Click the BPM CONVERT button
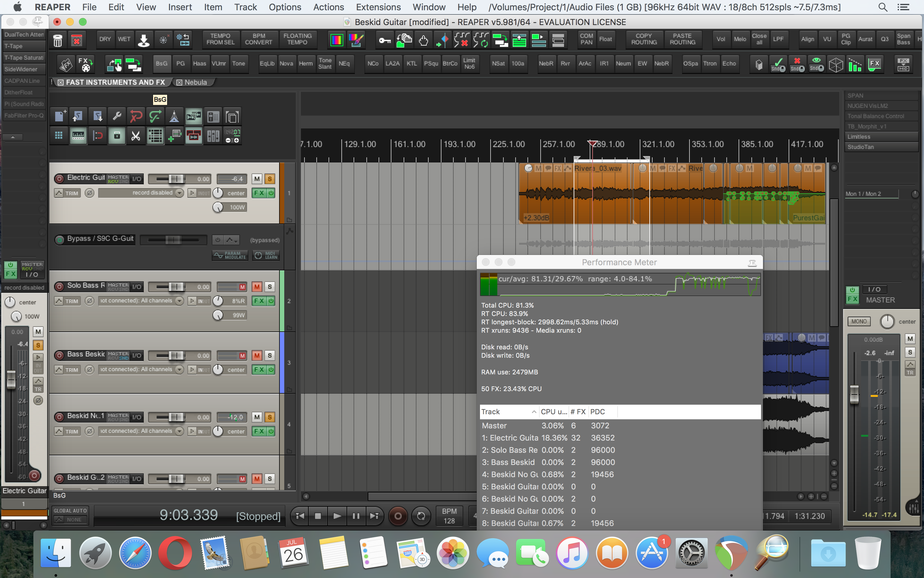Image resolution: width=924 pixels, height=578 pixels. click(259, 39)
